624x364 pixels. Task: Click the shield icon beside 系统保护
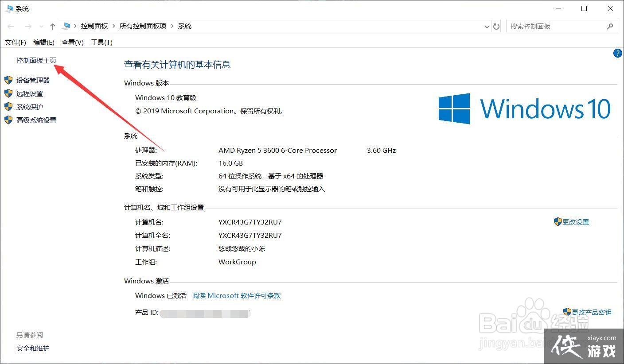click(x=8, y=107)
